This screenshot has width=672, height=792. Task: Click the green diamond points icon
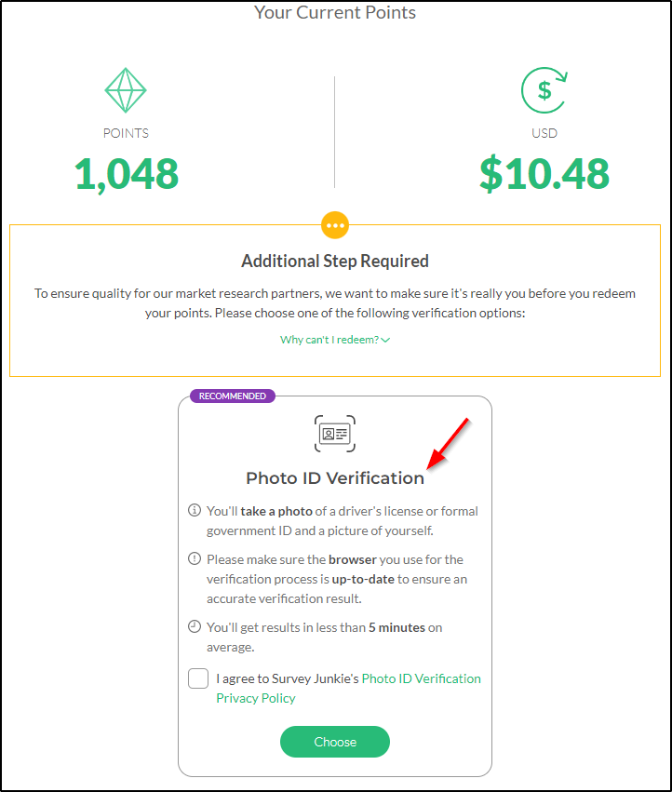(126, 90)
